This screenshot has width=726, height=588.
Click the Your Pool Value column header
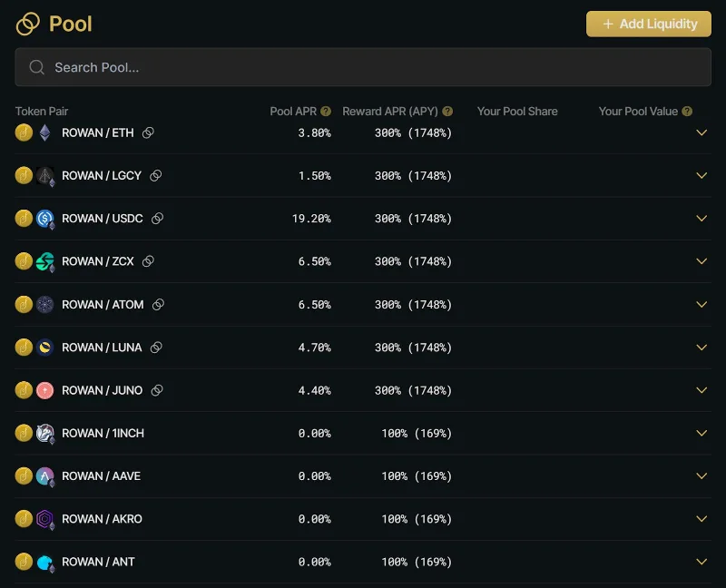[x=638, y=111]
